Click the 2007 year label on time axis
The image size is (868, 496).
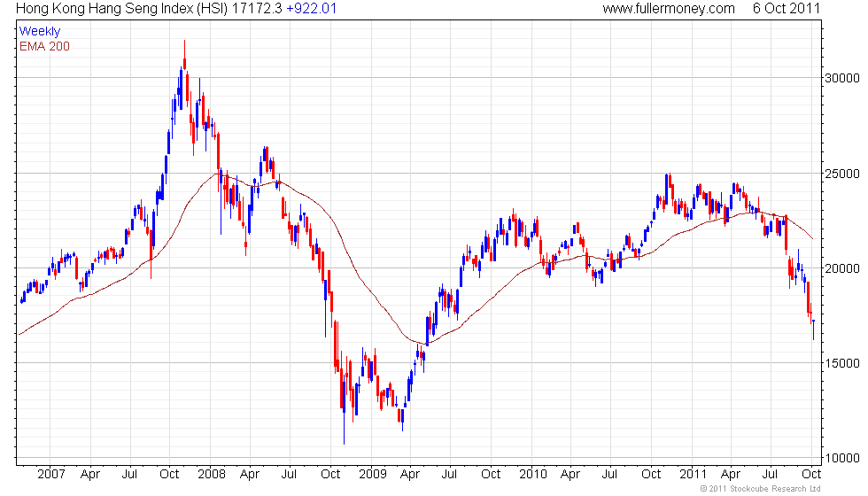pos(51,474)
